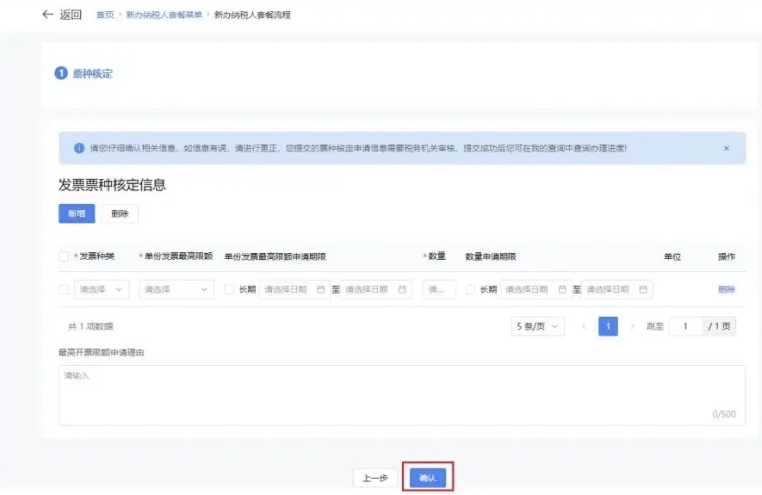Viewport: 762px width, 495px height.
Task: Check the 长期 box for quantity period
Action: pyautogui.click(x=470, y=290)
